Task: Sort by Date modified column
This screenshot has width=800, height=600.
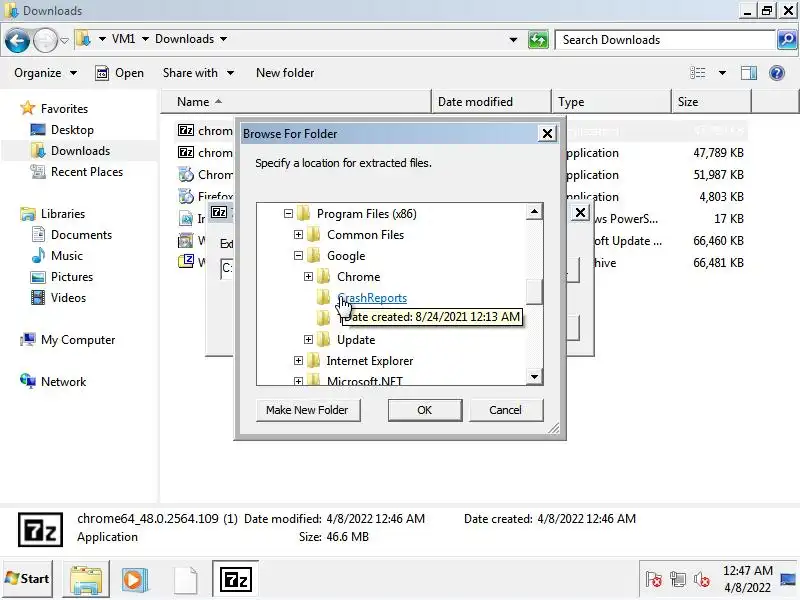Action: click(x=491, y=102)
